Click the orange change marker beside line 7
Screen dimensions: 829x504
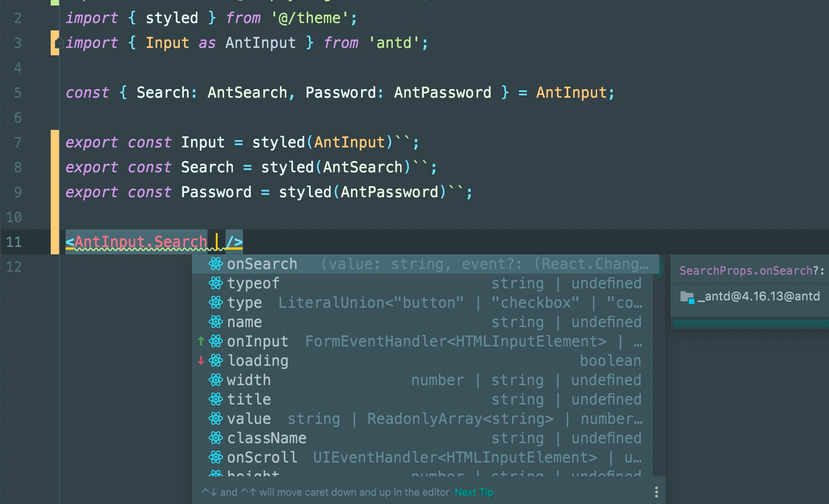click(54, 142)
